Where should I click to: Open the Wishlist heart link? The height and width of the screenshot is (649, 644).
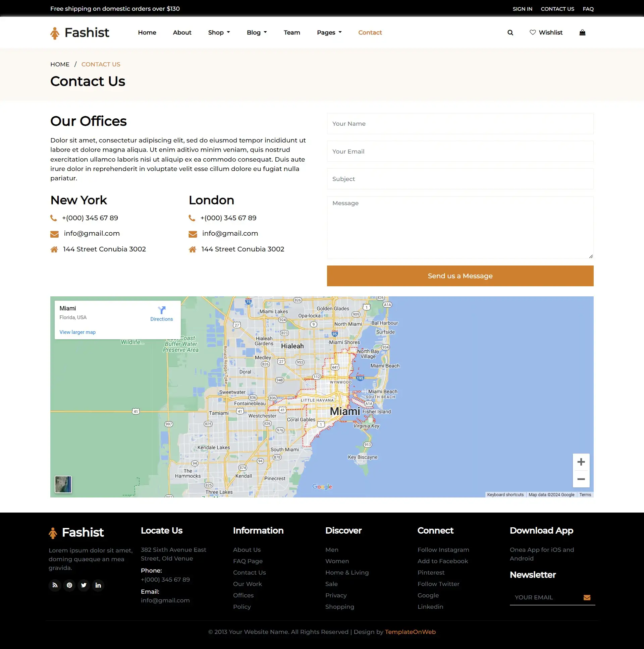(x=546, y=33)
